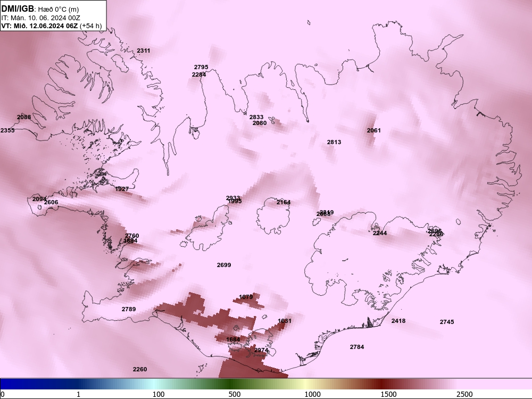Click the 2699 label in the central south
This screenshot has width=532, height=399.
(x=224, y=265)
